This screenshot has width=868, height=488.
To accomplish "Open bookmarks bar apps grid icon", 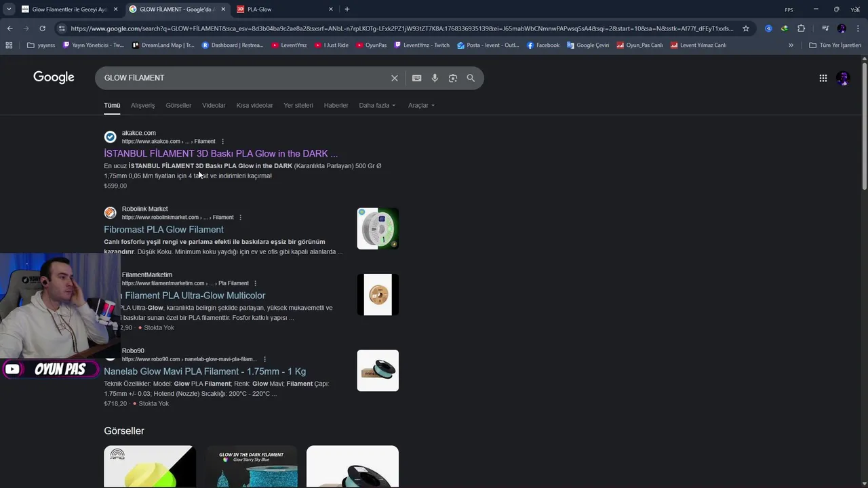I will [x=9, y=45].
